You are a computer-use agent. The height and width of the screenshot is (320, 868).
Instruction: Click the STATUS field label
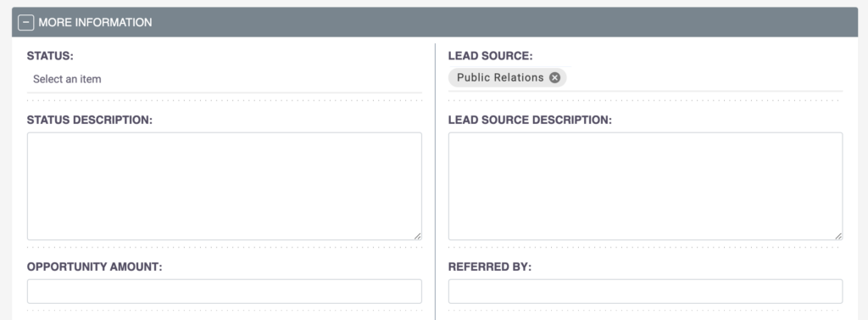click(x=50, y=56)
